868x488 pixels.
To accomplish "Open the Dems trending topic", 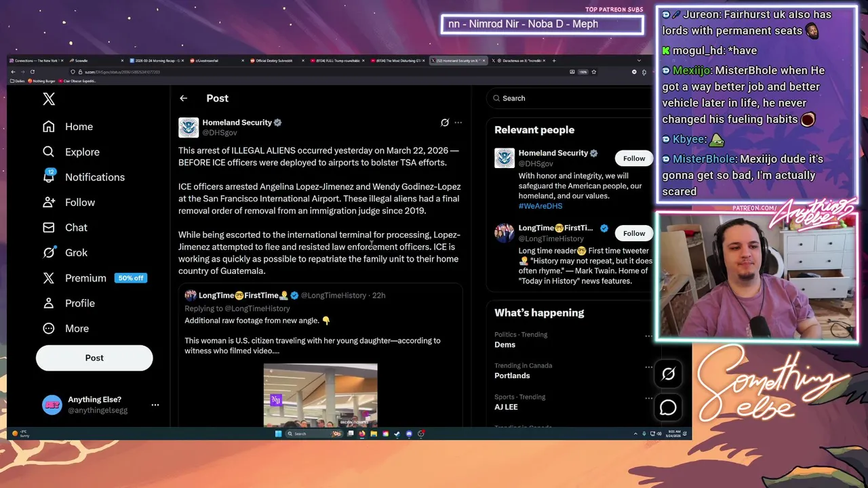I will click(505, 344).
